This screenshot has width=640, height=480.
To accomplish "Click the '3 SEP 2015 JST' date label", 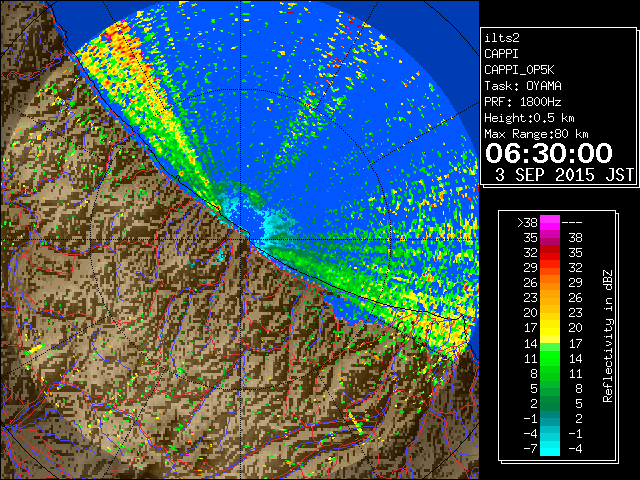I will point(564,175).
